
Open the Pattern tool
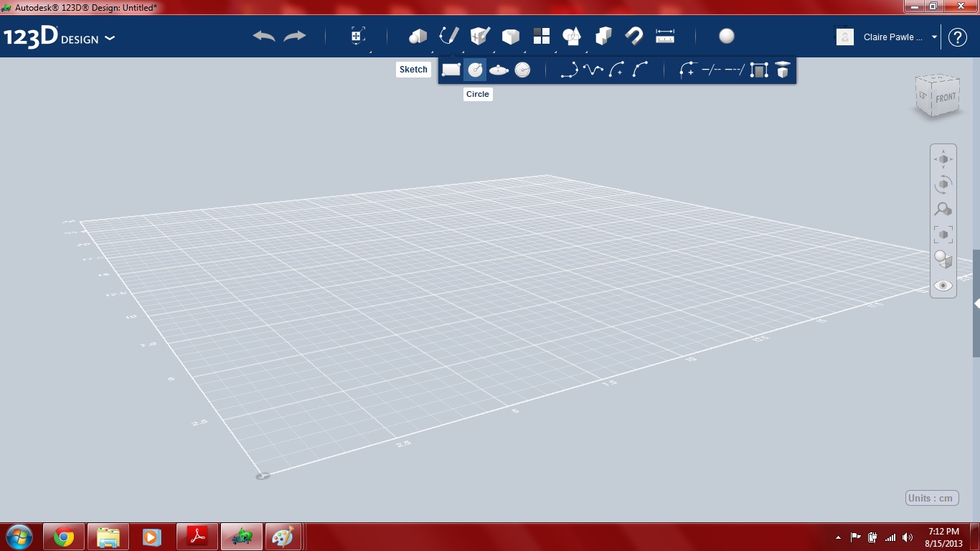coord(541,36)
